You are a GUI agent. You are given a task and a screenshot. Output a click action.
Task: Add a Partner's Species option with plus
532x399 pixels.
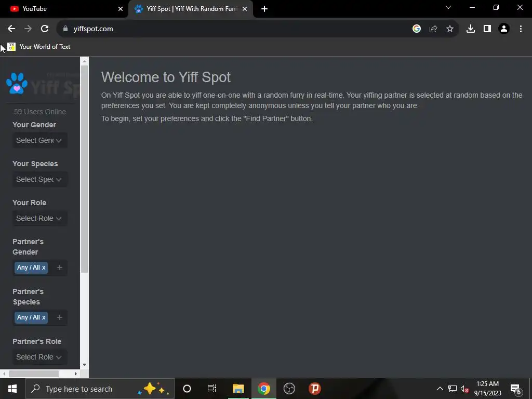(x=60, y=317)
